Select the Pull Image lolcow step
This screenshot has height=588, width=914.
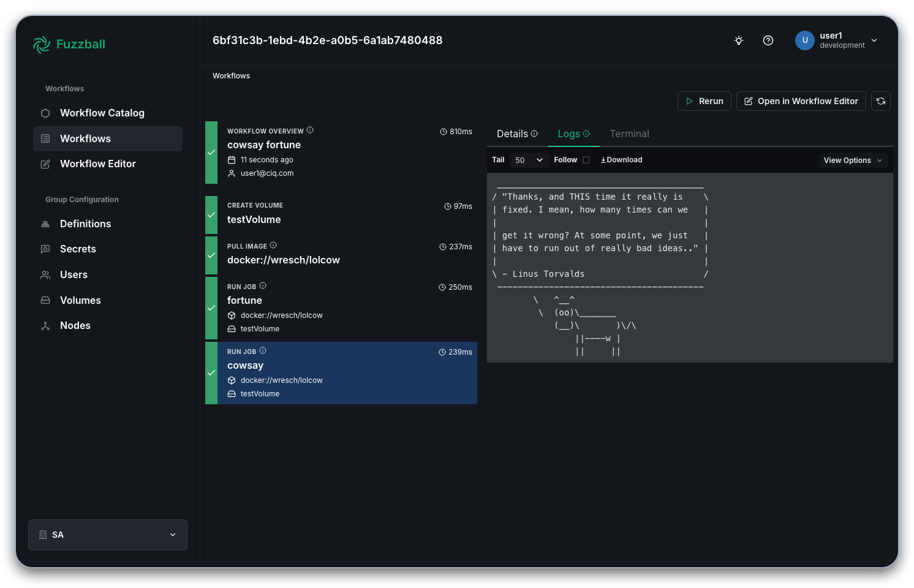341,255
